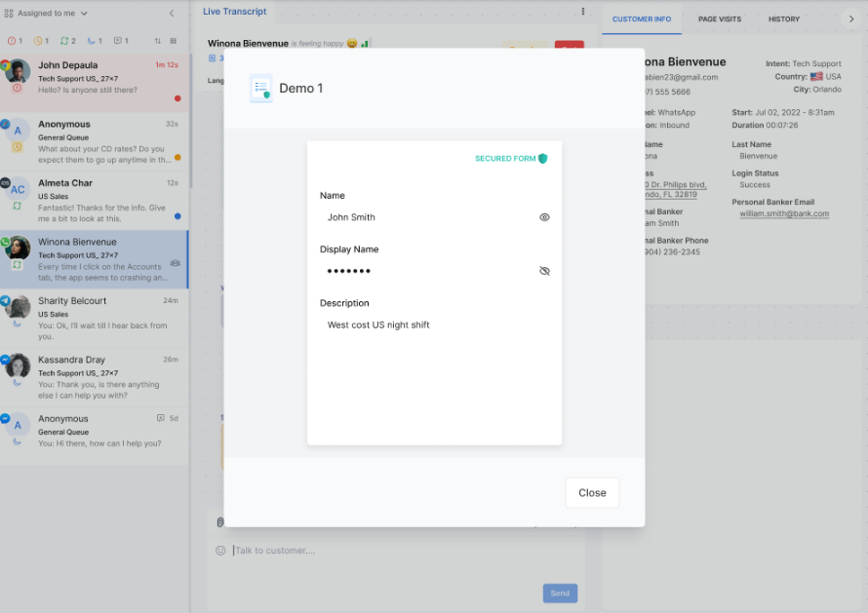Click the Talk to customer input field

[390, 551]
